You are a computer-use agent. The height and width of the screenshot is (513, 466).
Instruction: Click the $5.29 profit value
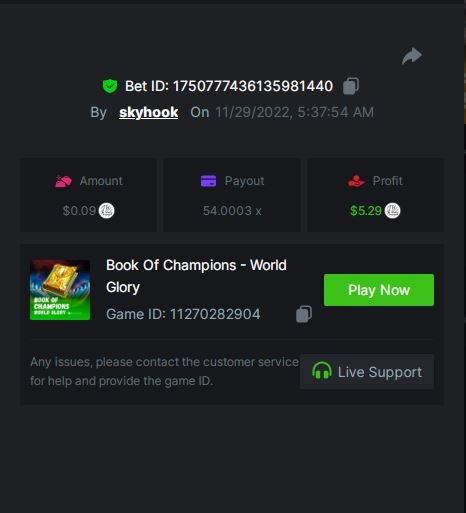pyautogui.click(x=366, y=211)
